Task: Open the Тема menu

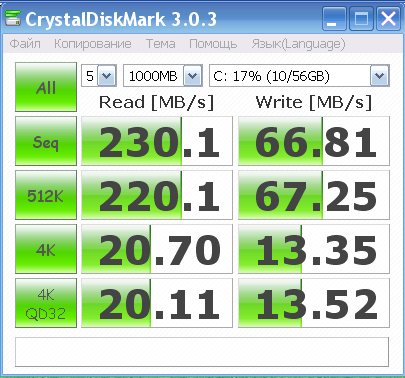Action: [x=161, y=44]
